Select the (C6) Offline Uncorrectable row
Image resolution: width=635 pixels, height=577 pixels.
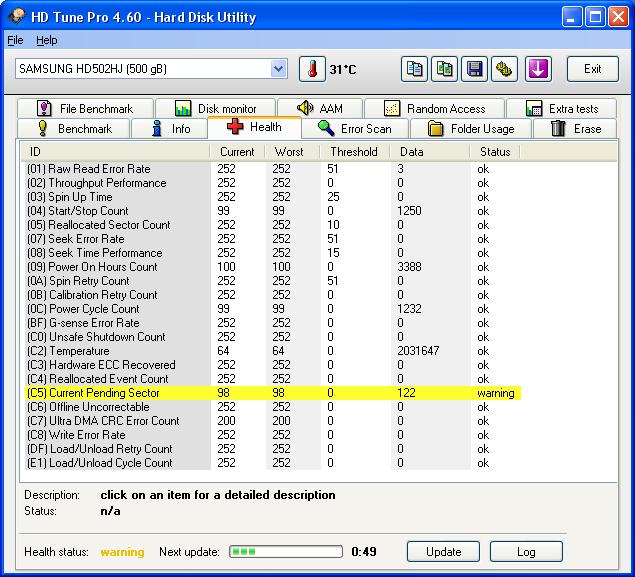(274, 407)
